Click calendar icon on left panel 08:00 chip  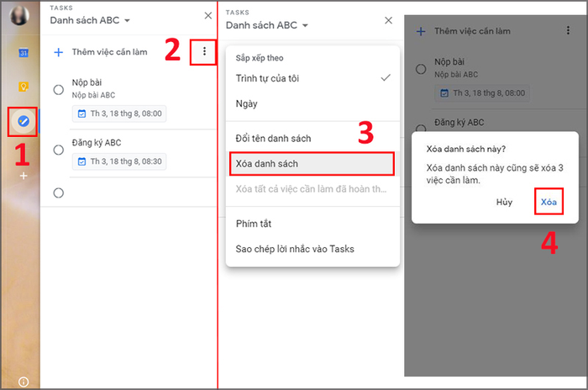81,113
